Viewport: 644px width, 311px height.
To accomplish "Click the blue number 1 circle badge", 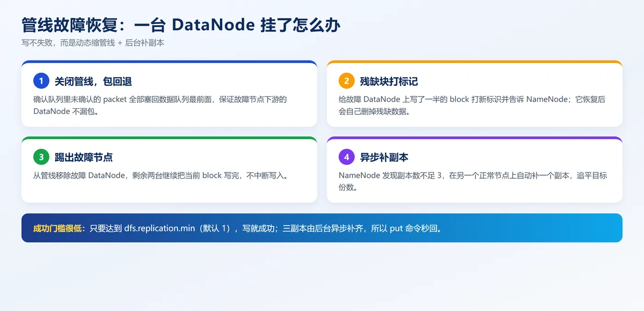I will [x=41, y=81].
